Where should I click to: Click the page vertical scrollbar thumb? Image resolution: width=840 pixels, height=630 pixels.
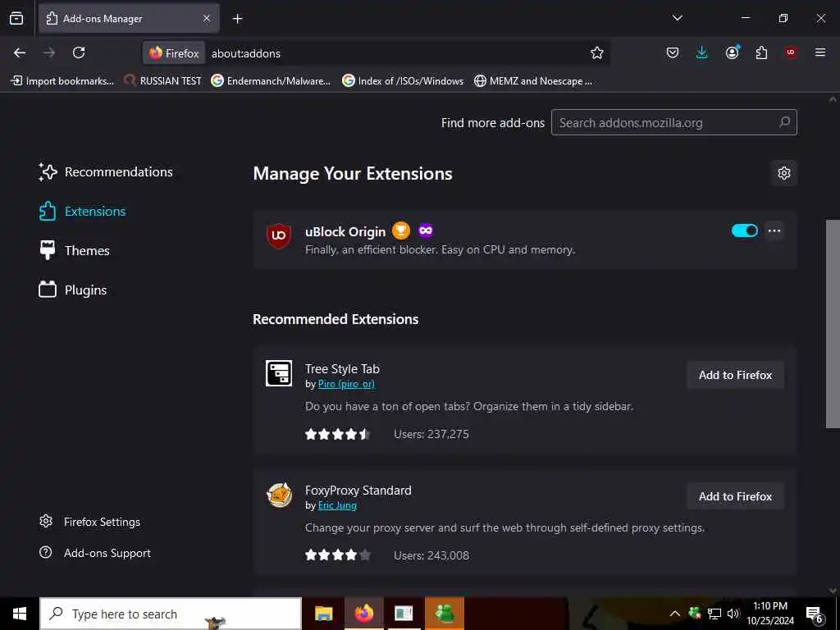click(833, 323)
